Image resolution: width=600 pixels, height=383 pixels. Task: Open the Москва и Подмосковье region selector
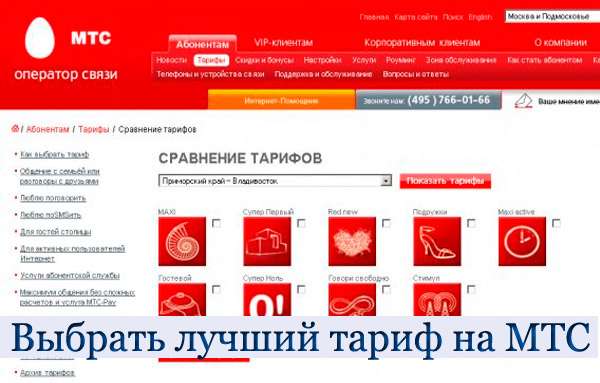click(x=552, y=16)
